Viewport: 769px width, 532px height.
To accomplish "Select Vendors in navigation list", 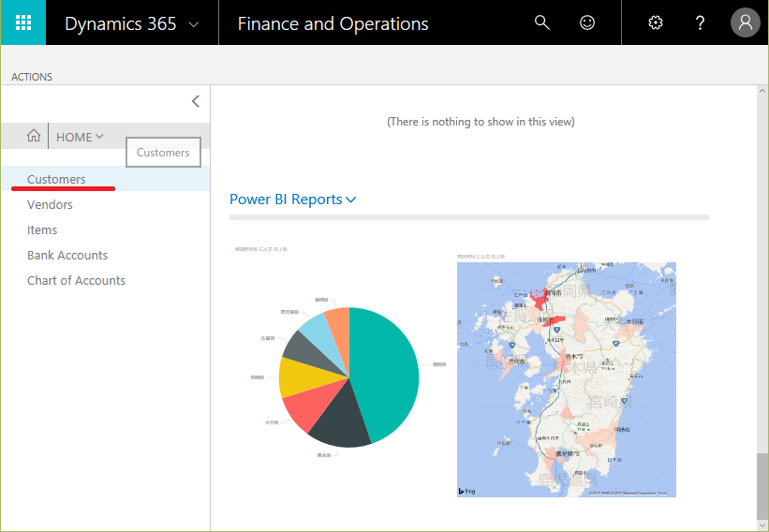I will click(50, 204).
